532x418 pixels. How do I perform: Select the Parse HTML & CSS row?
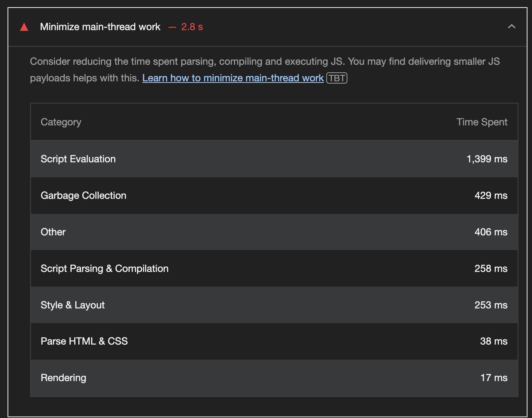coord(274,341)
